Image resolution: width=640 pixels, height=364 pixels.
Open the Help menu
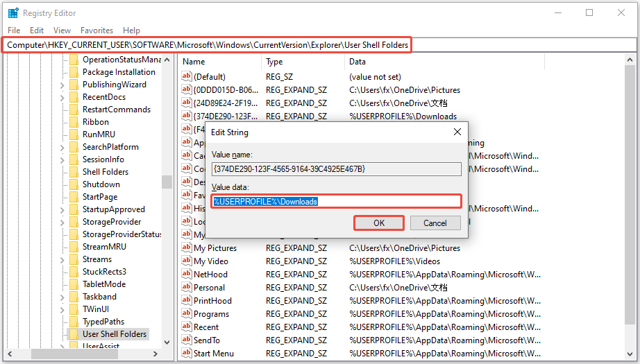[131, 31]
